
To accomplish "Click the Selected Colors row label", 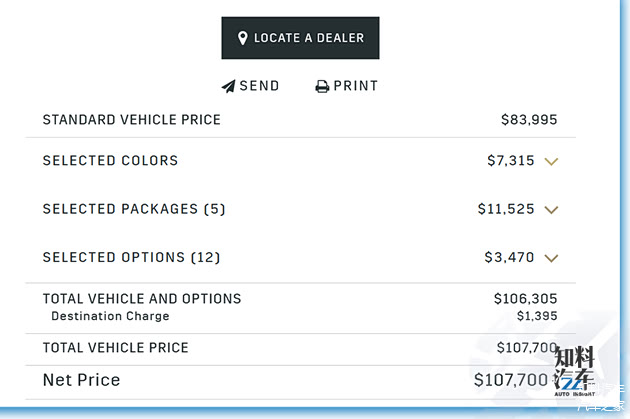I will 110,160.
